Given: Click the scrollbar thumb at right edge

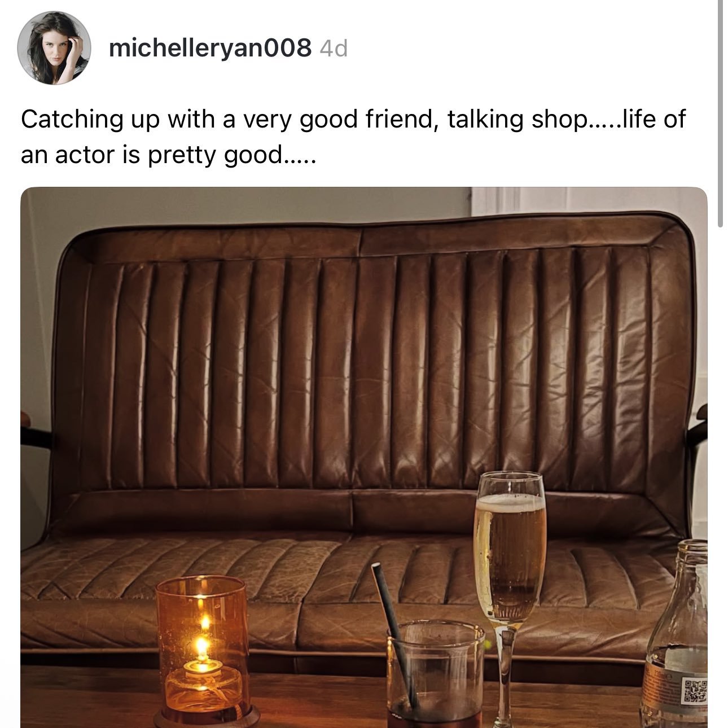Looking at the screenshot, I should tap(720, 113).
